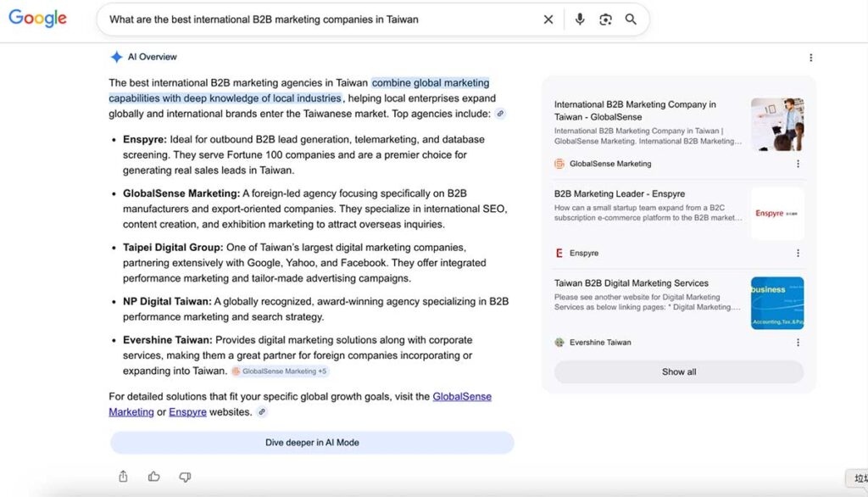Click Evershine Taiwan source favicon

point(559,343)
